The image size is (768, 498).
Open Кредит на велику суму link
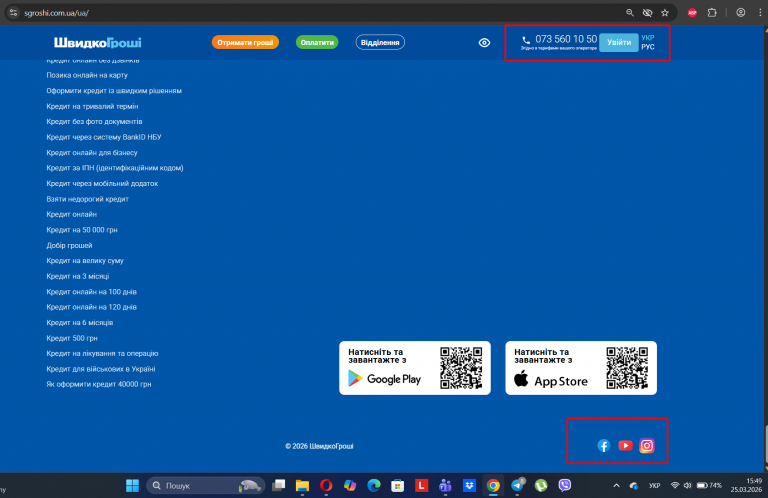(85, 261)
